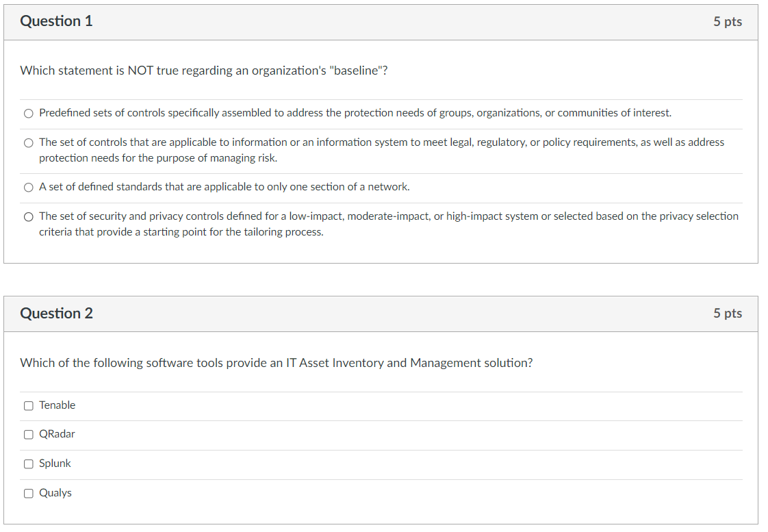768x532 pixels.
Task: Click the Question 2 header title
Action: click(x=56, y=313)
